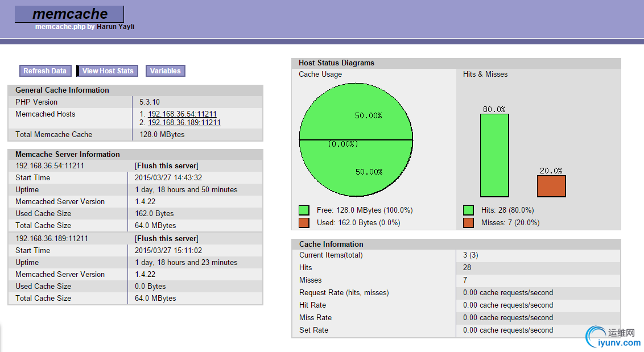Viewport: 644px width, 352px height.
Task: Click legend text 'Used: 162.0 Bytes (0.0%)'
Action: click(358, 222)
